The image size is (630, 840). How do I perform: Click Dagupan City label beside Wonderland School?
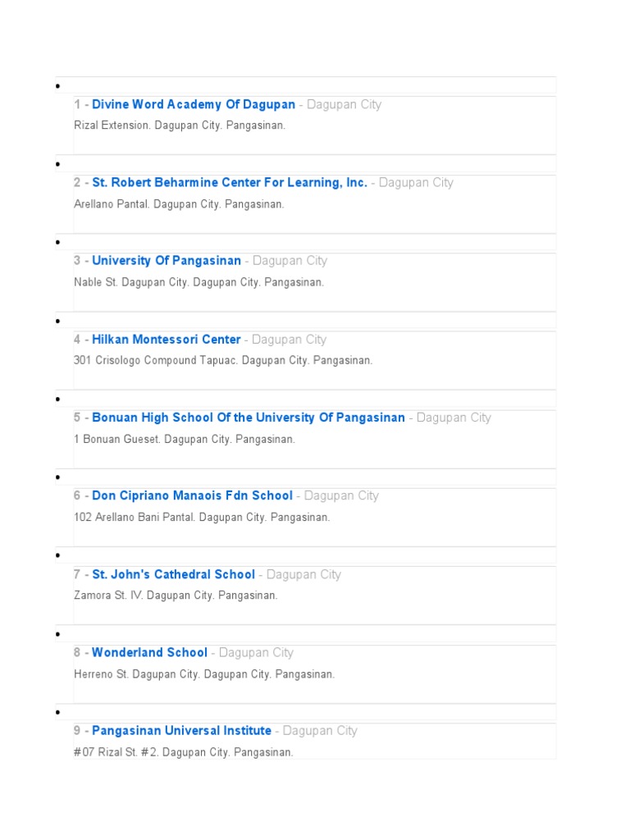[x=256, y=653]
